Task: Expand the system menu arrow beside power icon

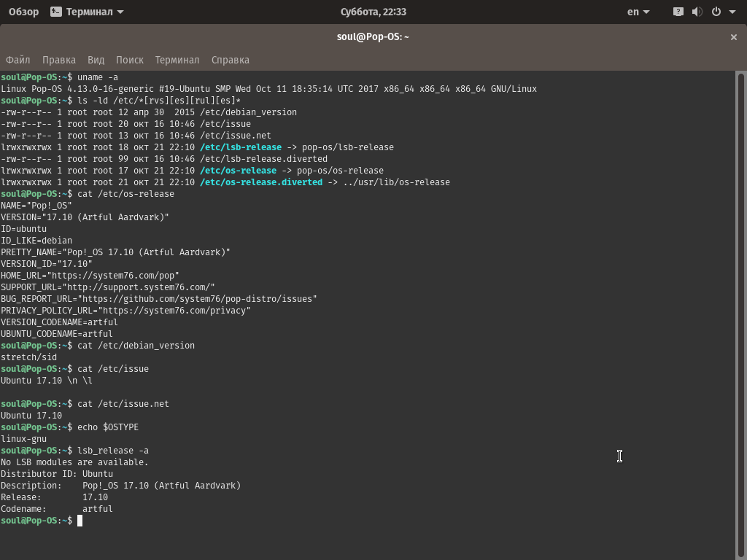Action: (732, 12)
